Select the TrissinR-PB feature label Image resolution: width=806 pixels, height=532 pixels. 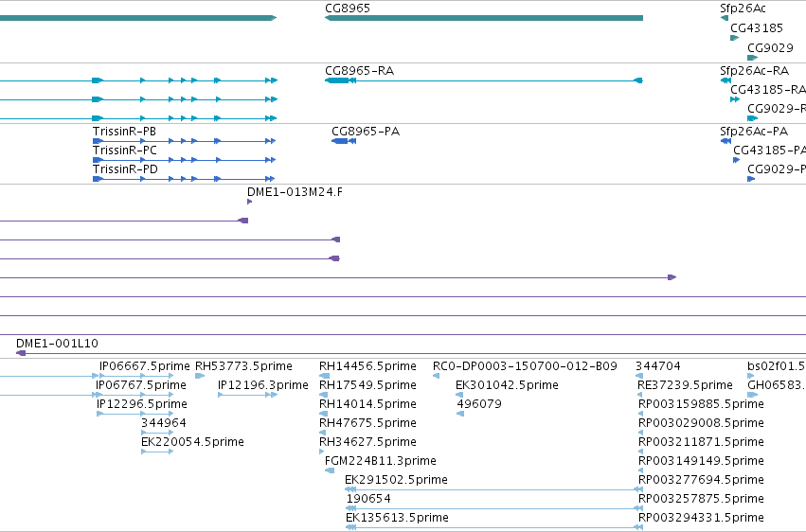(x=124, y=132)
